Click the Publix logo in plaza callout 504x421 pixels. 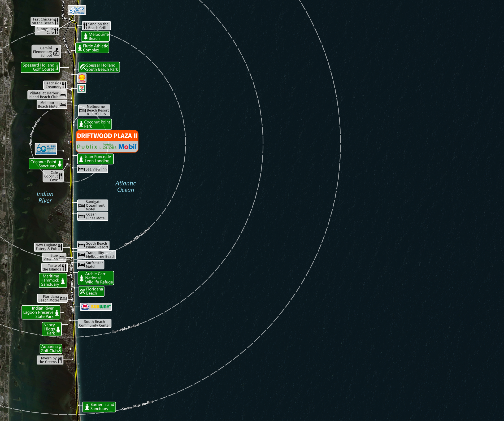pos(87,147)
